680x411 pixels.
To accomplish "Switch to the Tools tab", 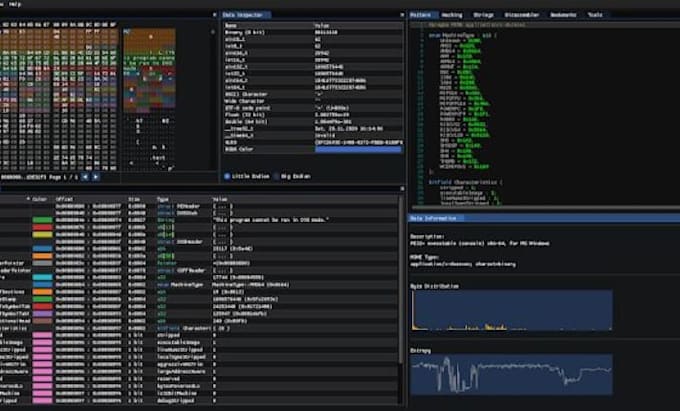I will point(595,15).
